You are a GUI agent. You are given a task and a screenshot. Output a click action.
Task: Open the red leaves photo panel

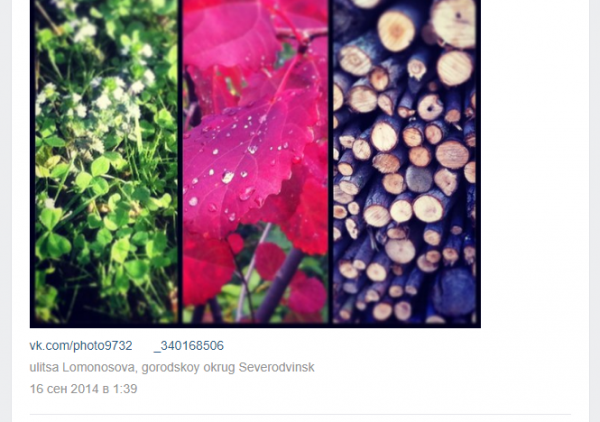coord(255,161)
